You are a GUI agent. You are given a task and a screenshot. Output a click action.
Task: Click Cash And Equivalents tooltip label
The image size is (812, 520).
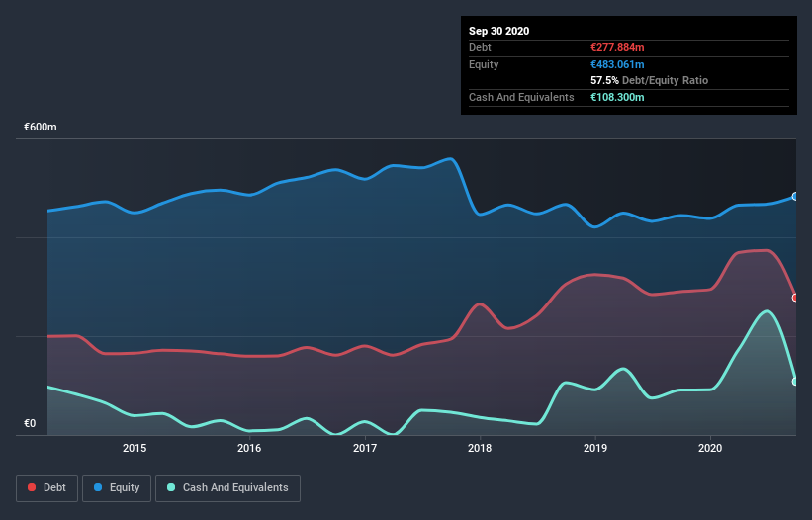click(521, 97)
